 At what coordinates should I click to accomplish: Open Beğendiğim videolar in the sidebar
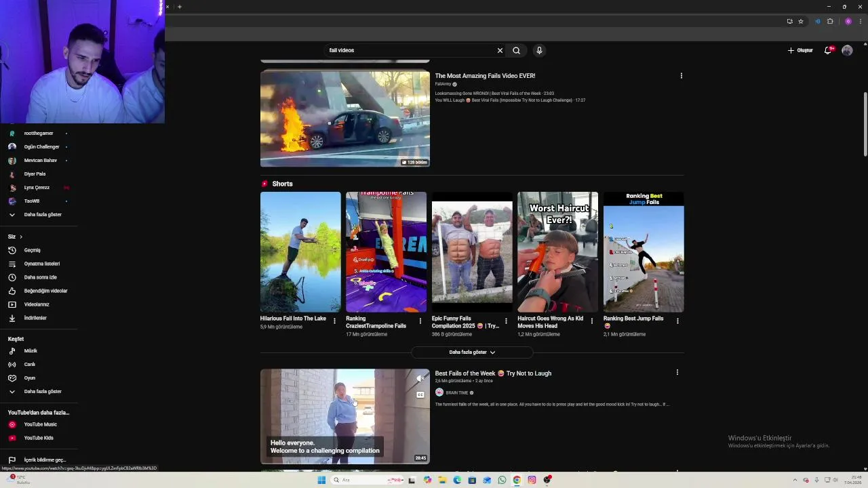39,291
